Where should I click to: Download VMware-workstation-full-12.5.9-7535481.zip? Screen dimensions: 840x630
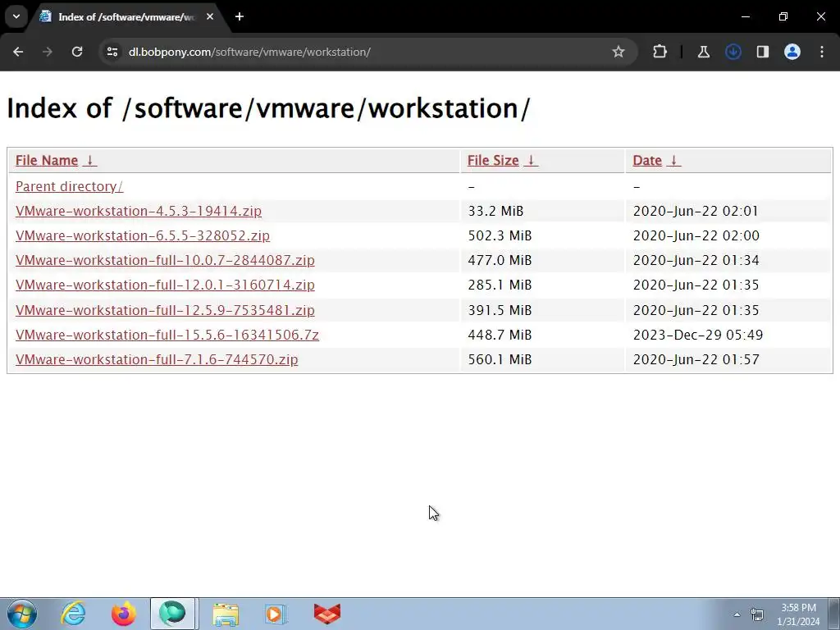pos(165,309)
